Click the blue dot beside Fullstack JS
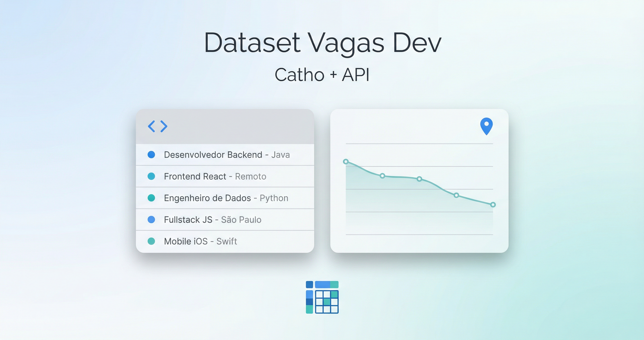 (x=151, y=220)
